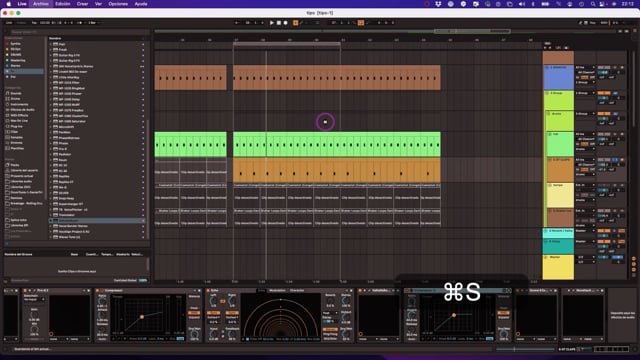The image size is (640, 360).
Task: Fold the Hat track
Action: click(x=550, y=134)
